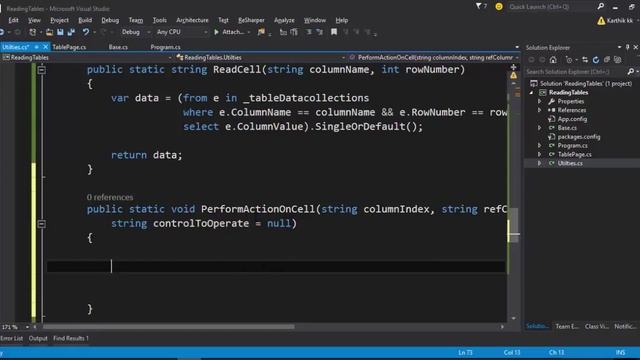The image size is (640, 360).
Task: Click the Save All icon
Action: coord(71,32)
